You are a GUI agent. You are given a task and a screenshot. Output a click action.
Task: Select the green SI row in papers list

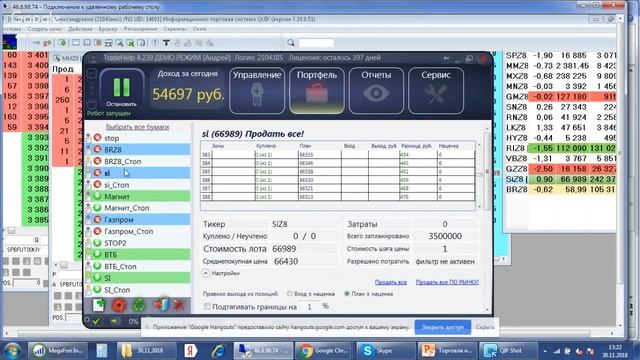click(x=138, y=278)
